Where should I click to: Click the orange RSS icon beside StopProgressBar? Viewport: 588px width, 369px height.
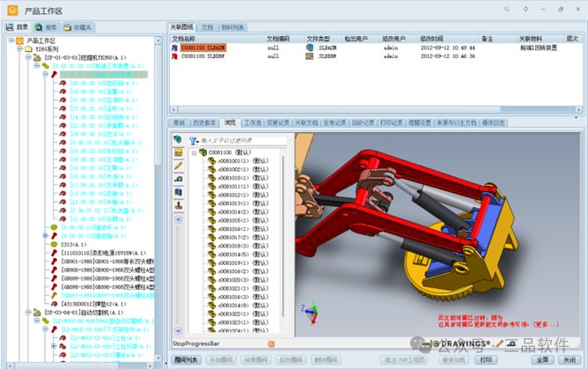tap(272, 343)
